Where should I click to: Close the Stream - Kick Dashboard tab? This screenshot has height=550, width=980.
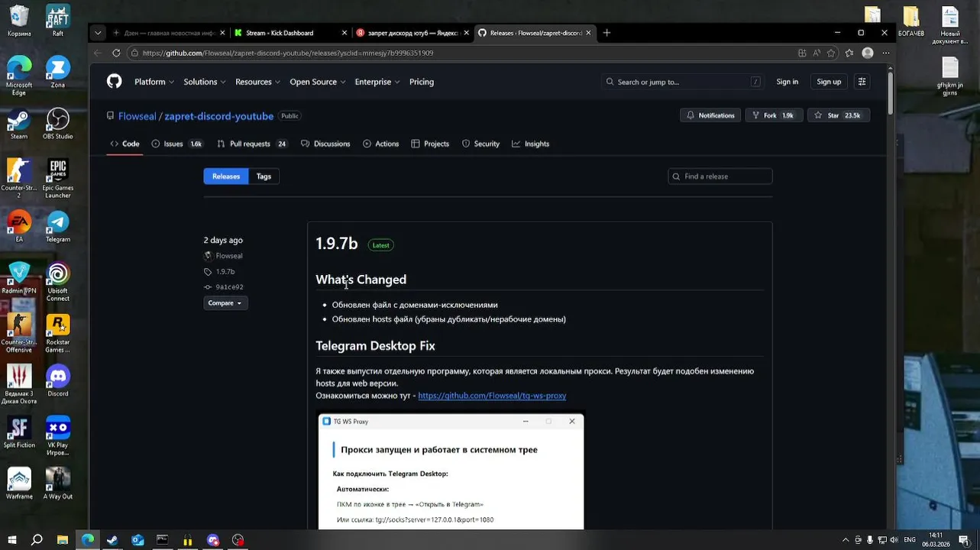coord(344,33)
